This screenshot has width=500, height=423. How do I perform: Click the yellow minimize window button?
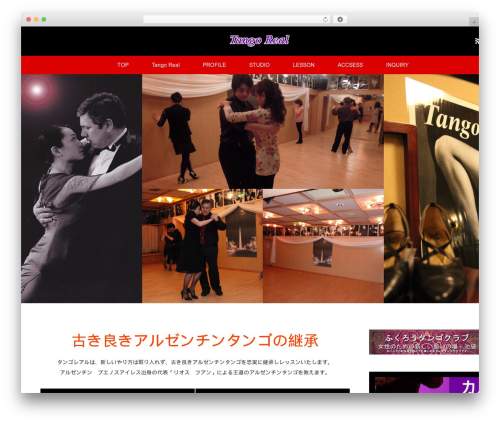[36, 19]
